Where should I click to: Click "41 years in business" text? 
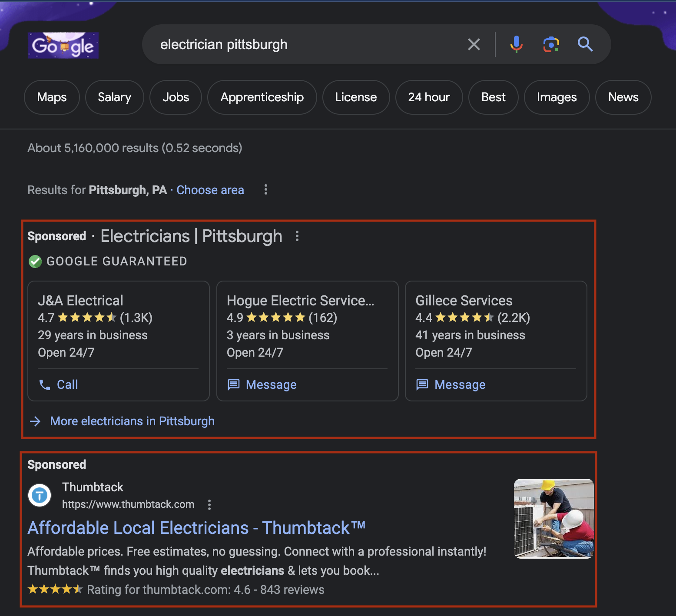[471, 335]
